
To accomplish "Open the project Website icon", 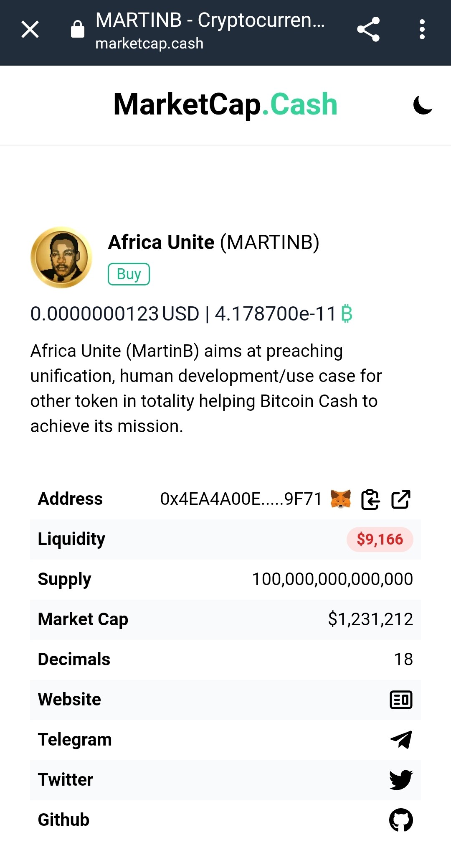I will 401,700.
